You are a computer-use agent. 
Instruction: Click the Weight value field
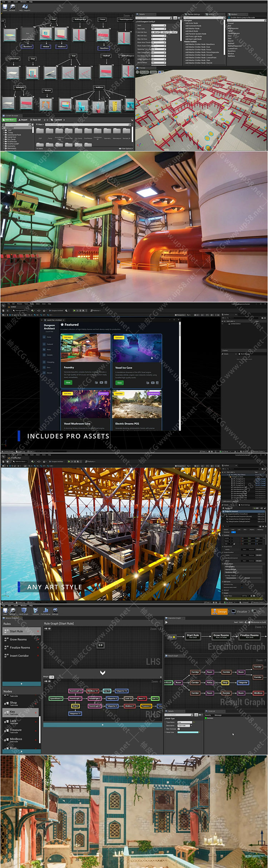[x=51, y=677]
